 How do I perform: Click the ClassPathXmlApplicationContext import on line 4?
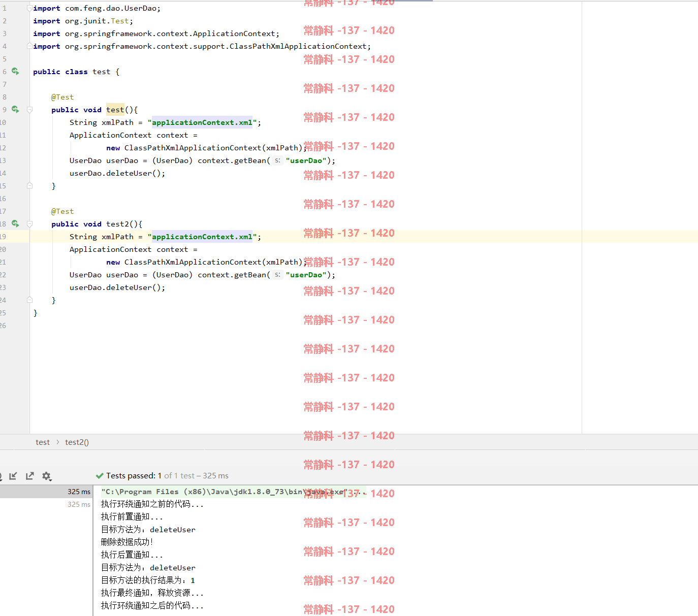pyautogui.click(x=202, y=46)
